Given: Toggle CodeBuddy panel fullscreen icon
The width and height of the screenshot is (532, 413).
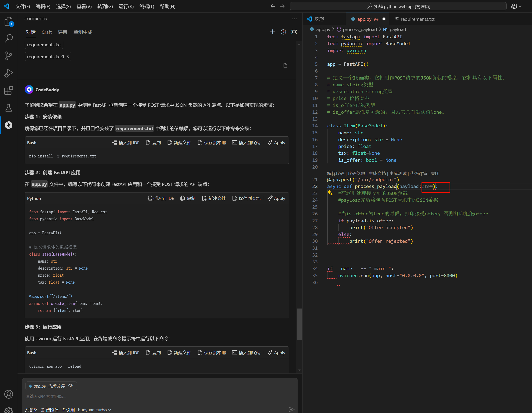Looking at the screenshot, I should (294, 32).
